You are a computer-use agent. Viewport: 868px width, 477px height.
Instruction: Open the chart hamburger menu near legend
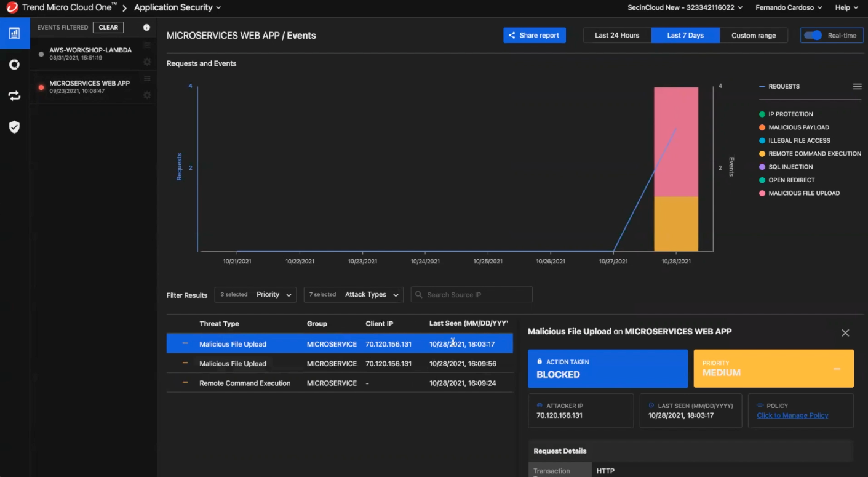[x=857, y=87]
